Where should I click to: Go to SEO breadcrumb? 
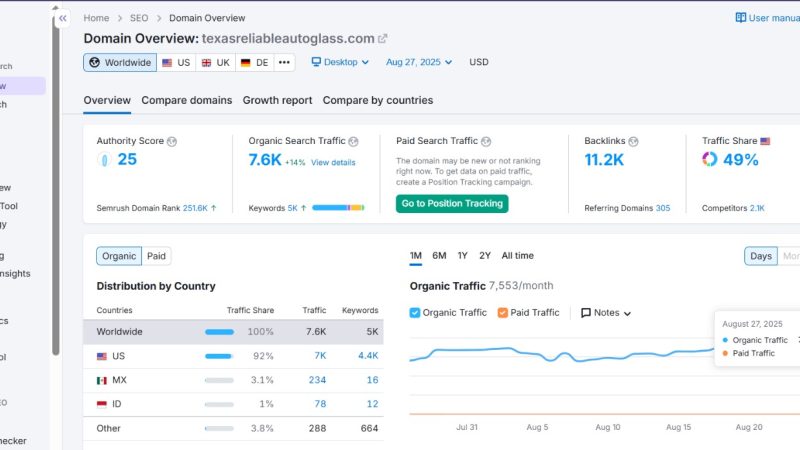pyautogui.click(x=139, y=18)
